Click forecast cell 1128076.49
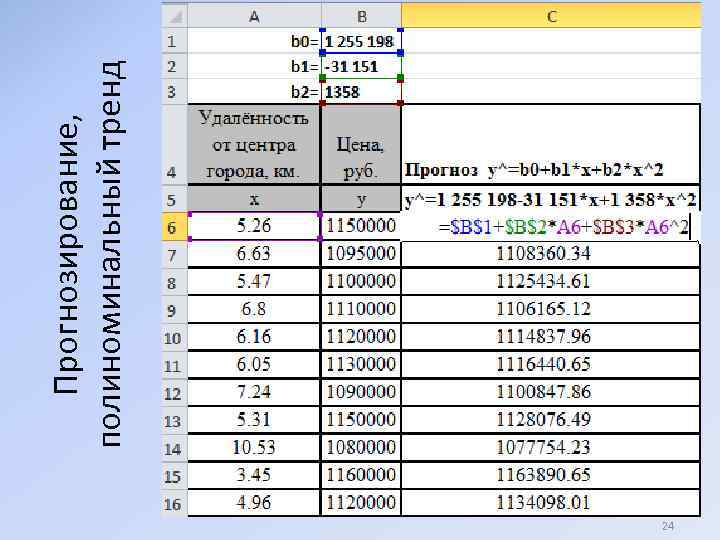 551,420
